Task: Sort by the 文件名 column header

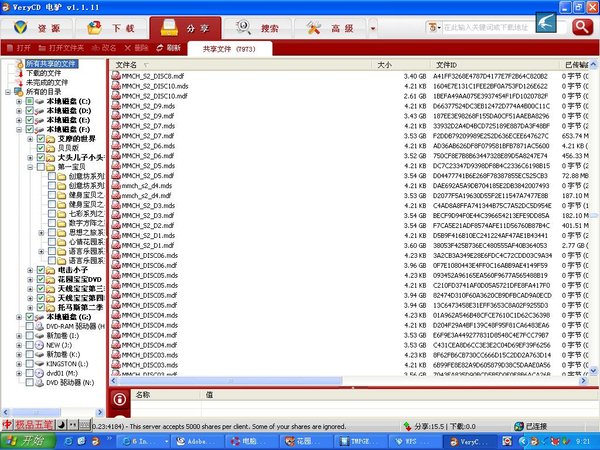Action: click(241, 65)
